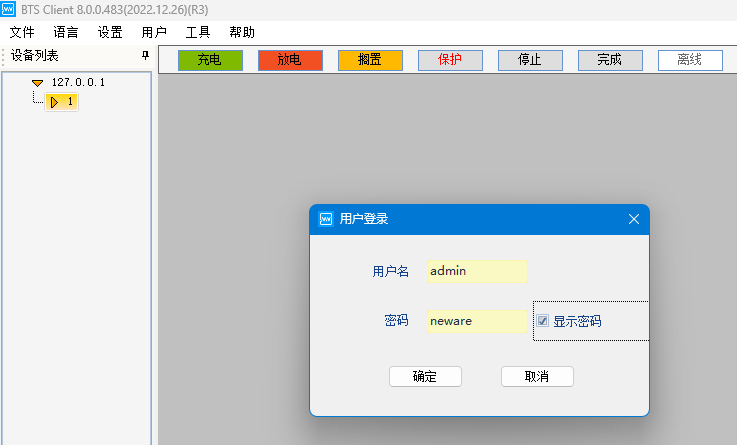Click the 密码 input field containing neware
The image size is (737, 445).
478,321
